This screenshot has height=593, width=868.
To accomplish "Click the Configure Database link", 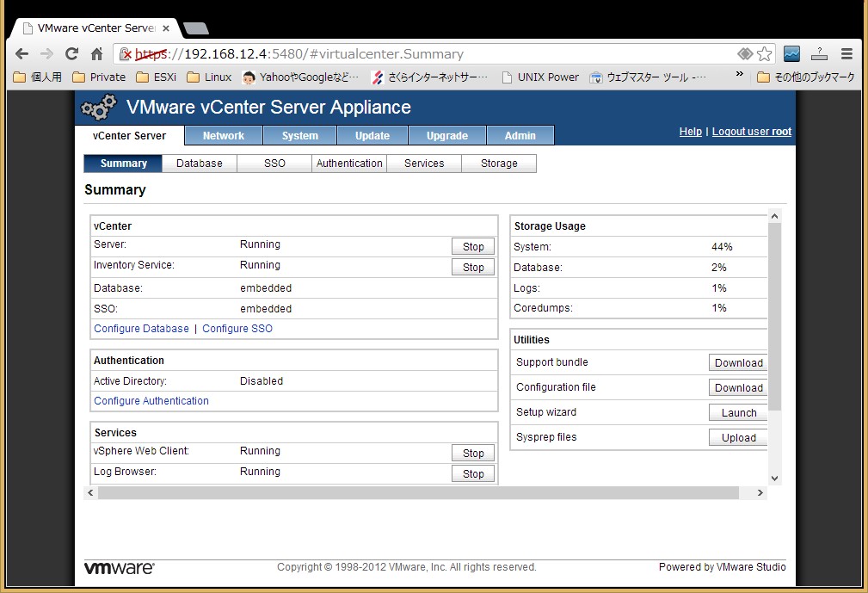I will click(141, 328).
